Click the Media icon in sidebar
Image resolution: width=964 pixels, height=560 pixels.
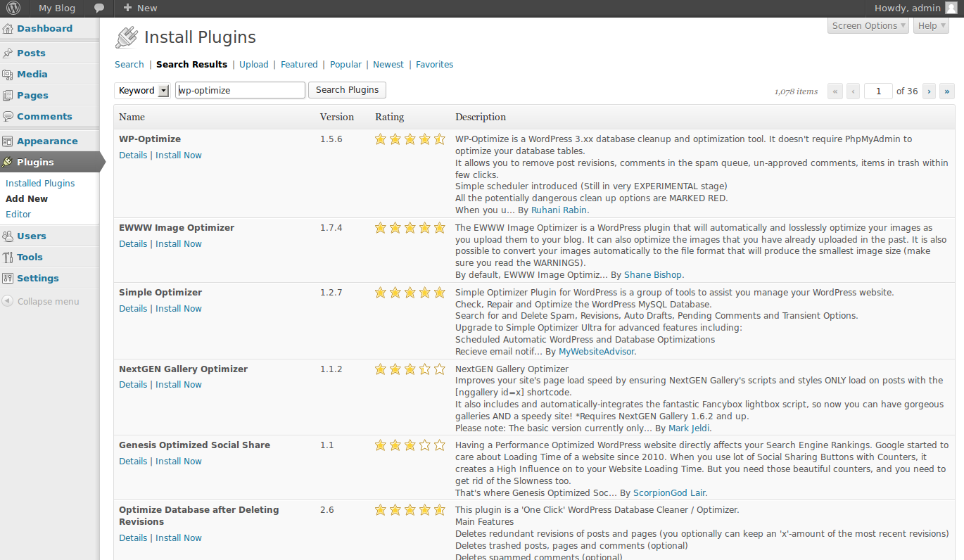(8, 75)
